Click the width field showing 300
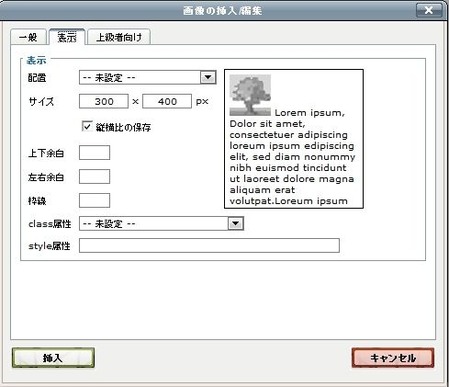Image resolution: width=449 pixels, height=387 pixels. pyautogui.click(x=104, y=101)
